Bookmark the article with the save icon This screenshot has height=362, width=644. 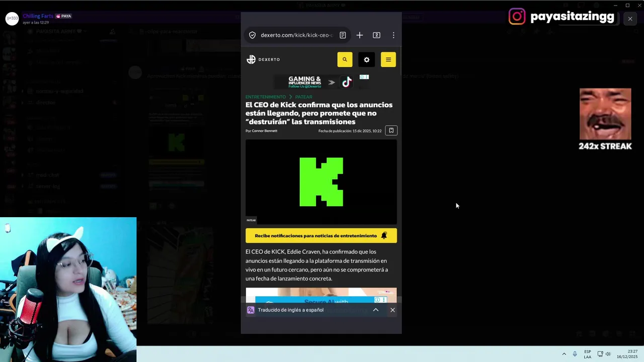(x=391, y=131)
